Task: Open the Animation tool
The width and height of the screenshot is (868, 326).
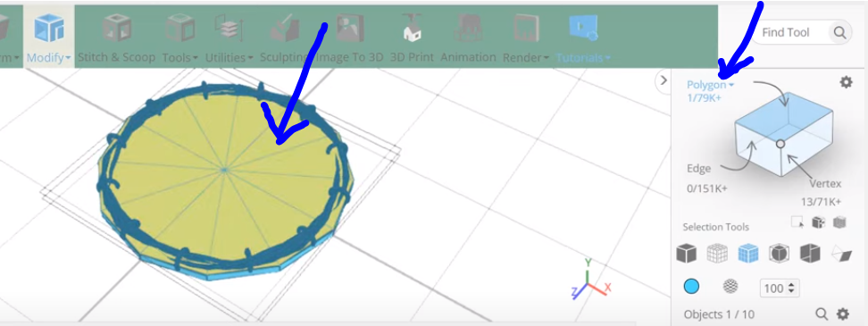Action: click(468, 57)
